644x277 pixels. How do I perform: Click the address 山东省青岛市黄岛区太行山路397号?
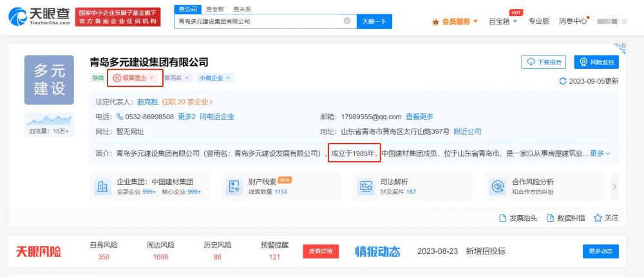[x=395, y=132]
